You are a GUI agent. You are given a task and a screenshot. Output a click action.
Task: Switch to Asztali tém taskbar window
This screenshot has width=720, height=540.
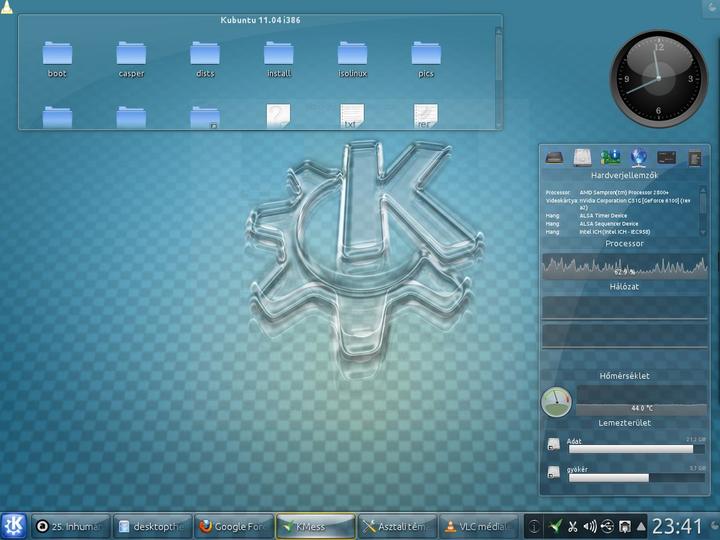[397, 526]
